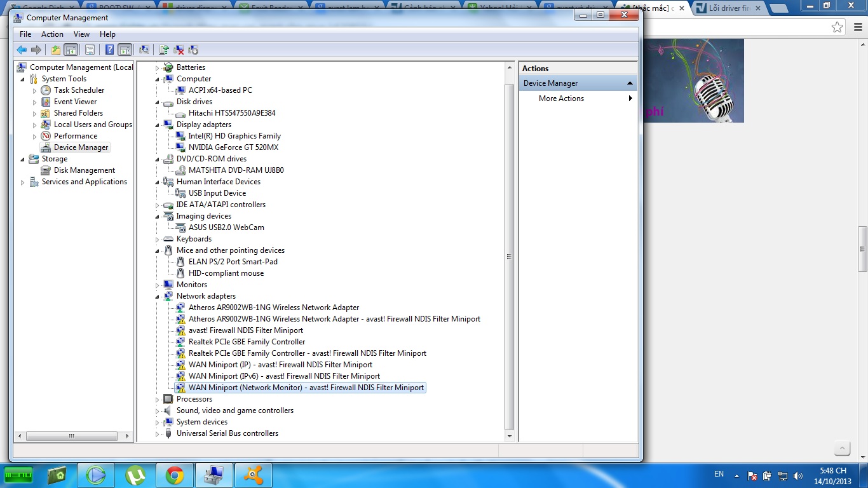Select HID-compliant mouse entry

click(226, 273)
